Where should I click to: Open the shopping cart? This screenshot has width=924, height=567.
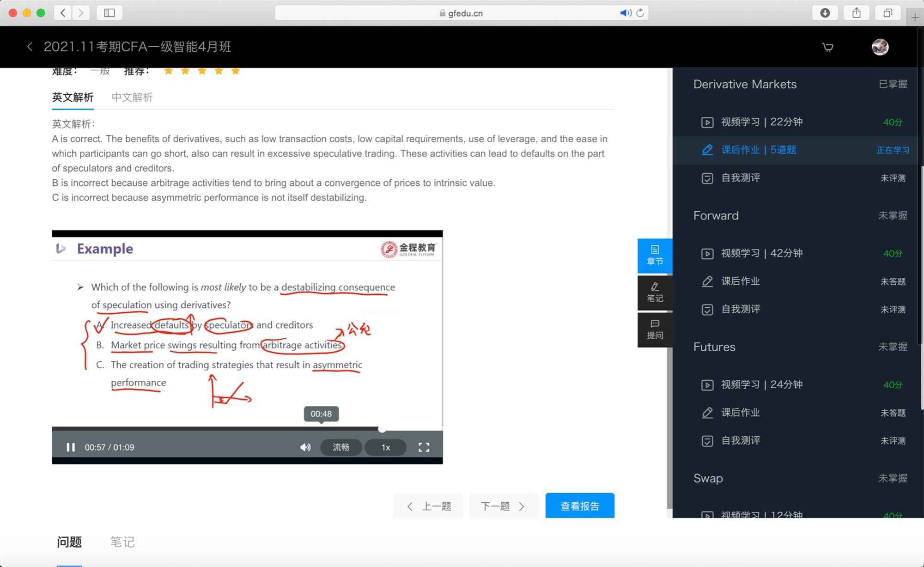pos(827,47)
